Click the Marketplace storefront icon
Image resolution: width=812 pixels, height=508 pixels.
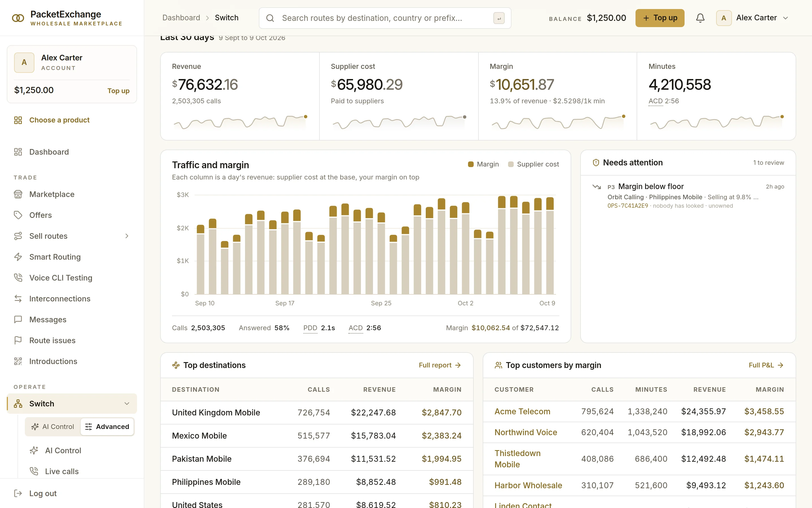coord(18,194)
